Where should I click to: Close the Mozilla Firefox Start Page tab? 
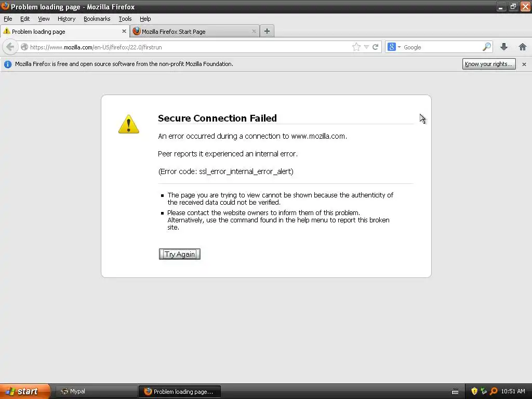click(254, 31)
